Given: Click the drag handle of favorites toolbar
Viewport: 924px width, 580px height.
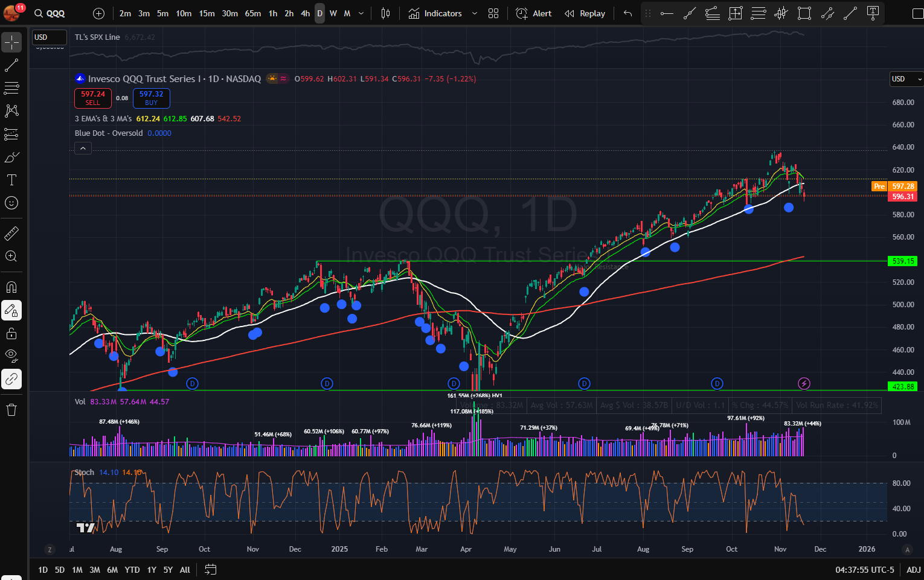Looking at the screenshot, I should [x=648, y=13].
